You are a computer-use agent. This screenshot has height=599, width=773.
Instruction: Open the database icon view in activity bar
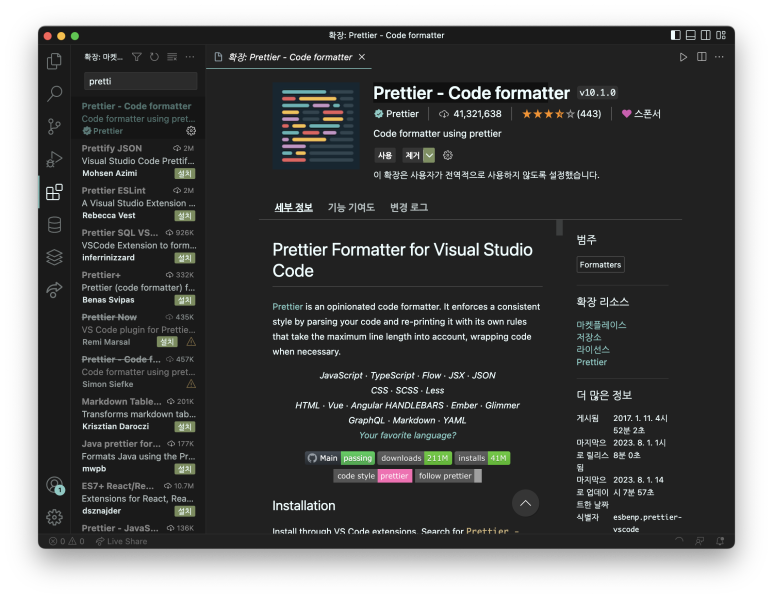(x=54, y=224)
